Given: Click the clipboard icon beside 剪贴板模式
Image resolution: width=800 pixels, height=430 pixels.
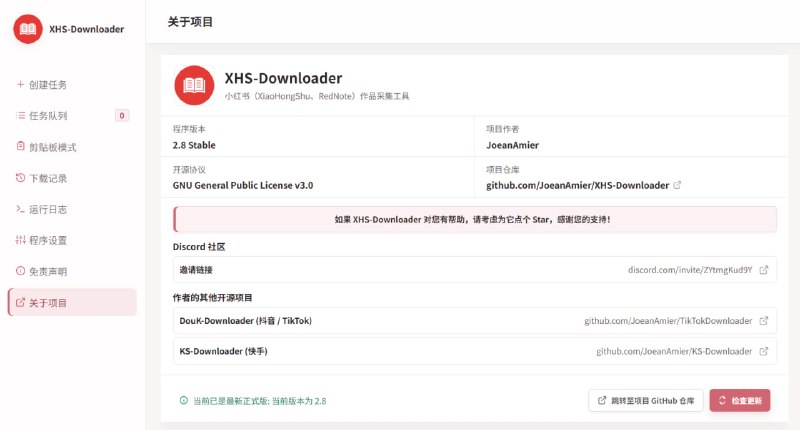Looking at the screenshot, I should tap(20, 146).
